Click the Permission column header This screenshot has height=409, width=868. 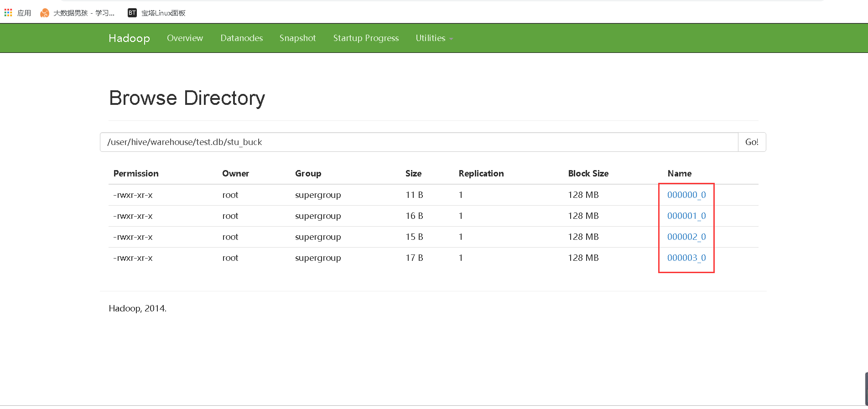[x=136, y=174]
